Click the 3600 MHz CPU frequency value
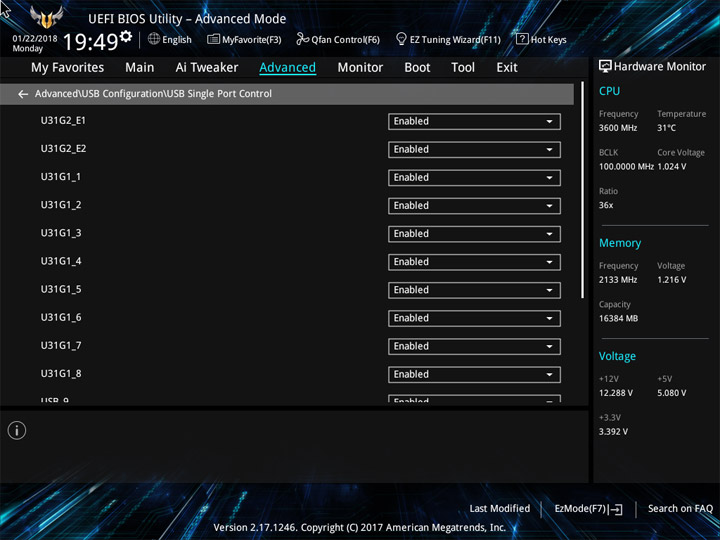The height and width of the screenshot is (540, 720). tap(618, 128)
